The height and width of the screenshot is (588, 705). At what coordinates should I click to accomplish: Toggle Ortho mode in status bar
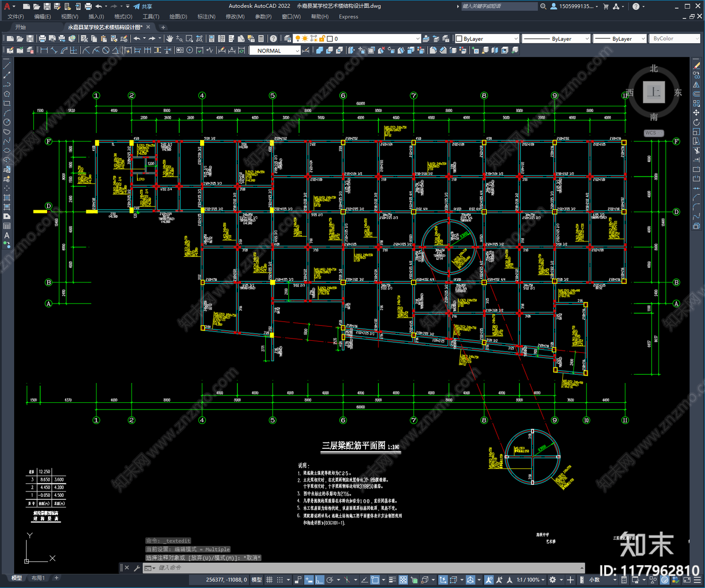point(319,580)
